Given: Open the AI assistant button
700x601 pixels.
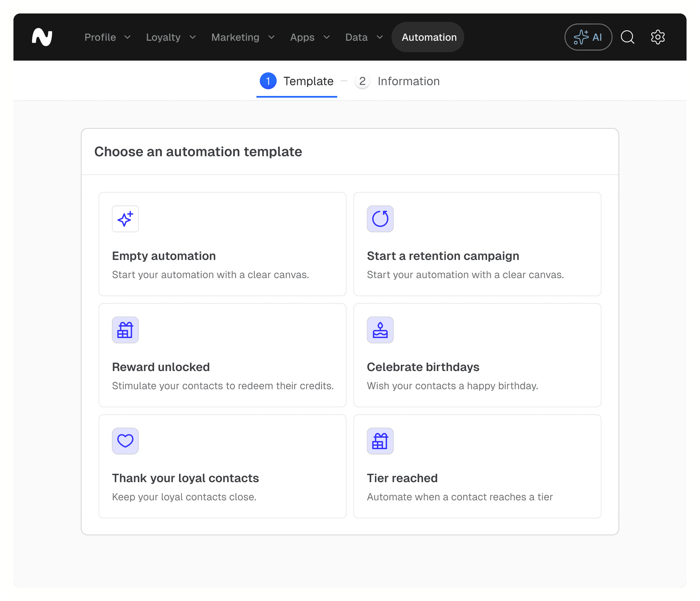Looking at the screenshot, I should [588, 37].
